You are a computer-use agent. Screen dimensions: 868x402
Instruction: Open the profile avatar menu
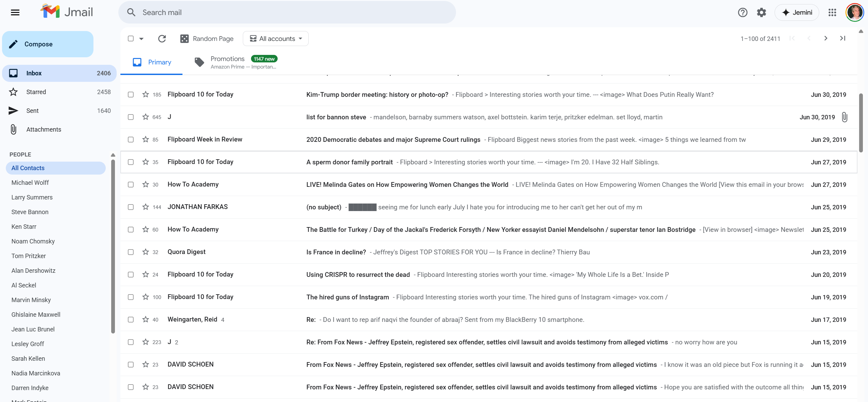[854, 13]
